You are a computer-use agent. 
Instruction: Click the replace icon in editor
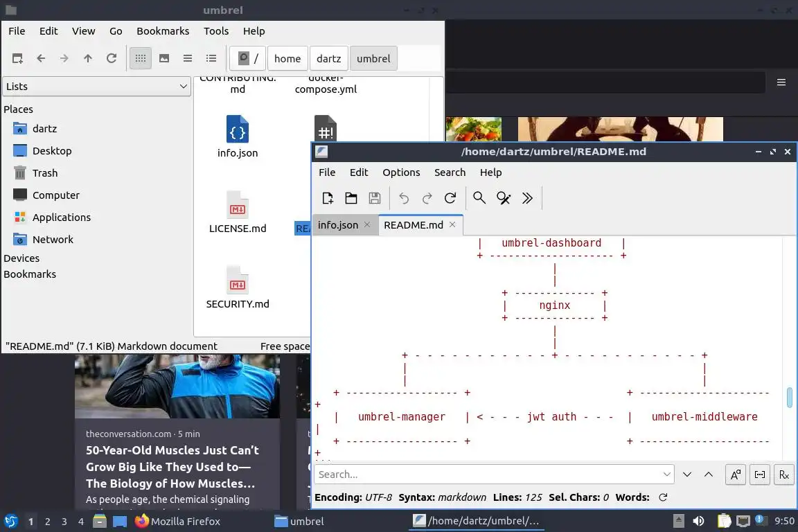pos(504,198)
